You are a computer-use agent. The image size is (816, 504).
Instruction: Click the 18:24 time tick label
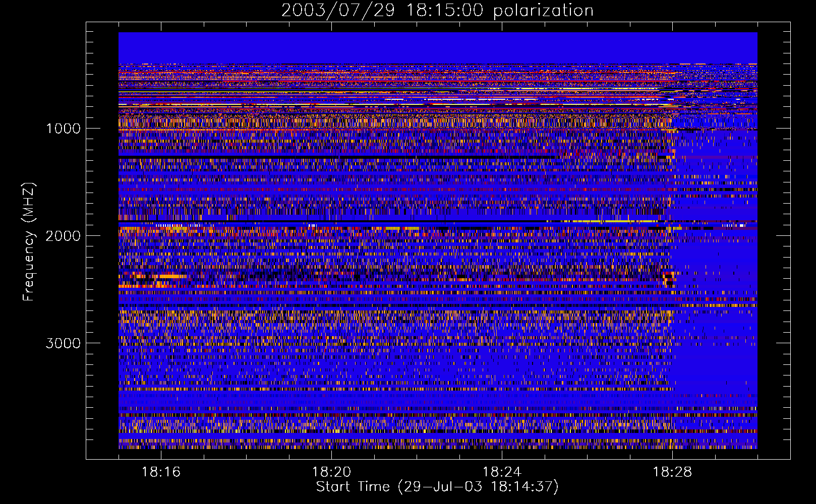502,472
